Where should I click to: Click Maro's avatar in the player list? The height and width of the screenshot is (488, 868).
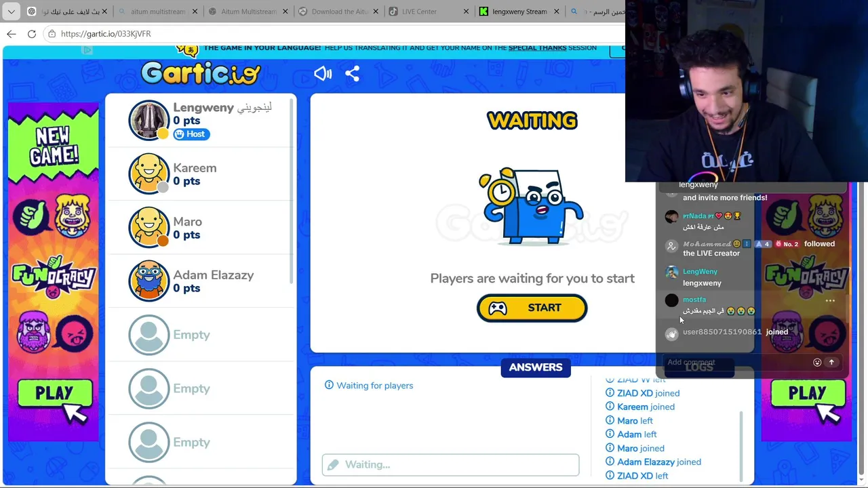tap(149, 227)
